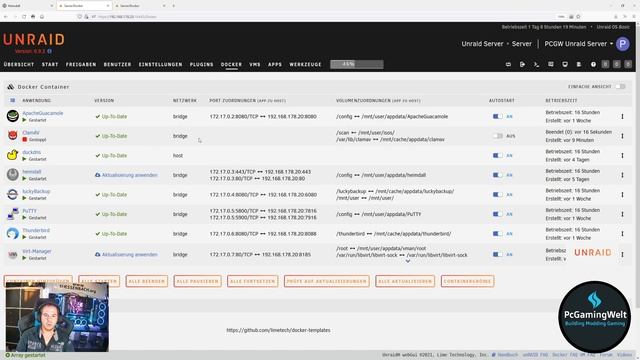Click the Alle Fortsetzen button
The width and height of the screenshot is (640, 360).
click(x=253, y=281)
